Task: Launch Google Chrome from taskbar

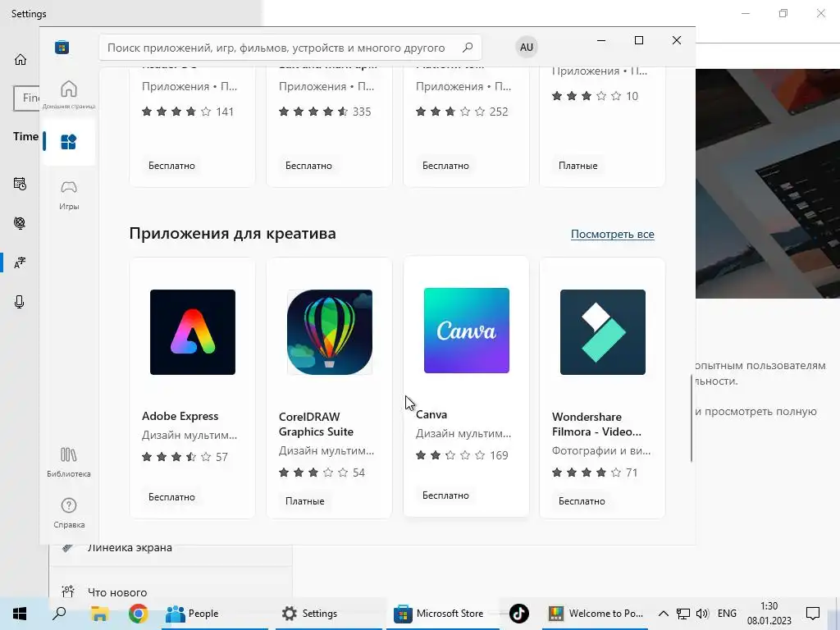Action: click(138, 614)
